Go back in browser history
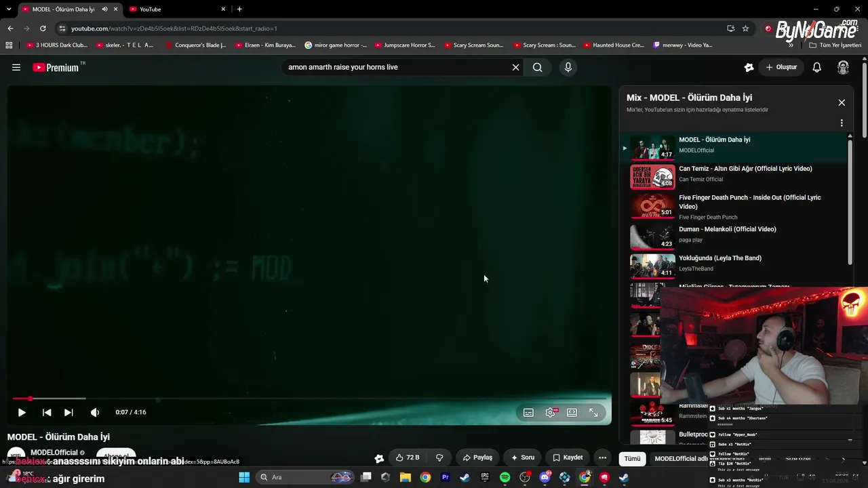 (x=10, y=28)
